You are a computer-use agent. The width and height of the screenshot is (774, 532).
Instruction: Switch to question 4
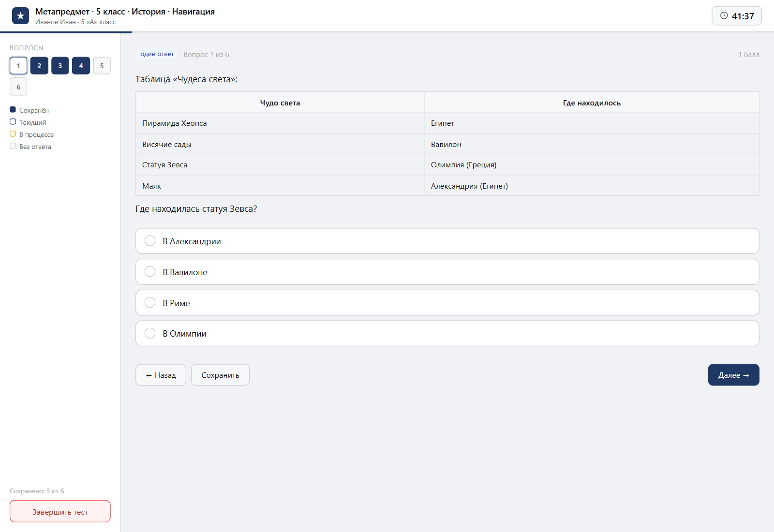81,66
